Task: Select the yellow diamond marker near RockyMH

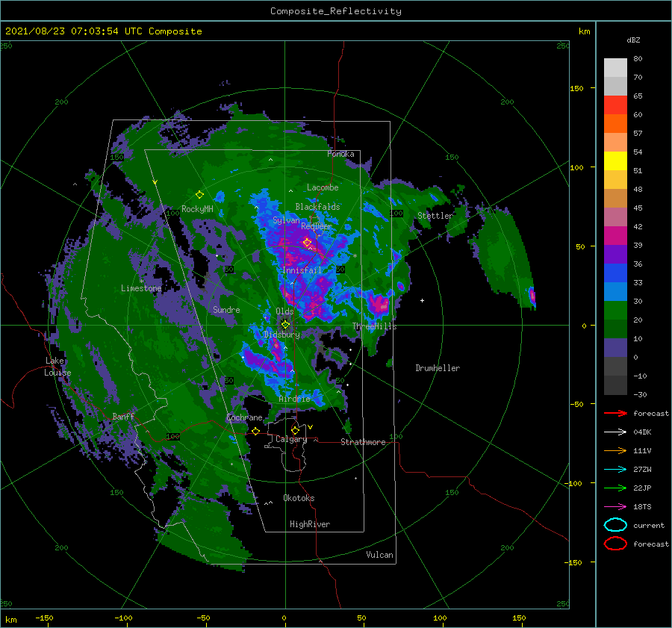Action: pyautogui.click(x=199, y=195)
